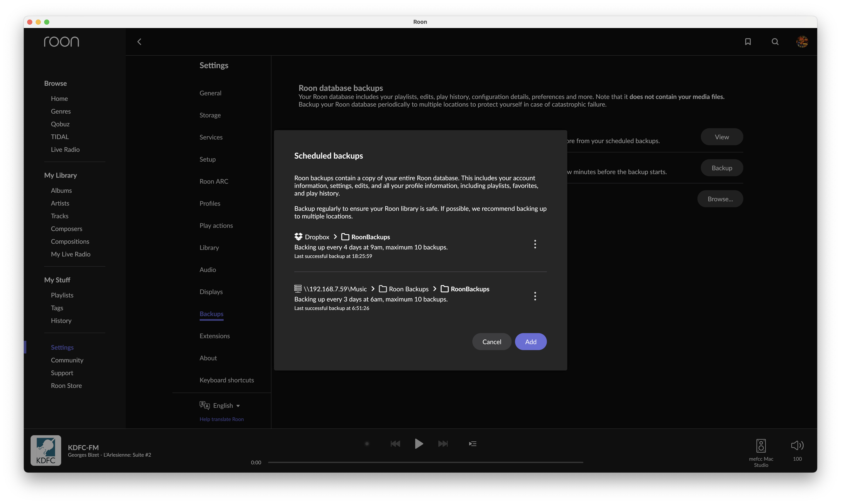Click the profile avatar in the top right
Screen dimensions: 841x504
click(802, 41)
